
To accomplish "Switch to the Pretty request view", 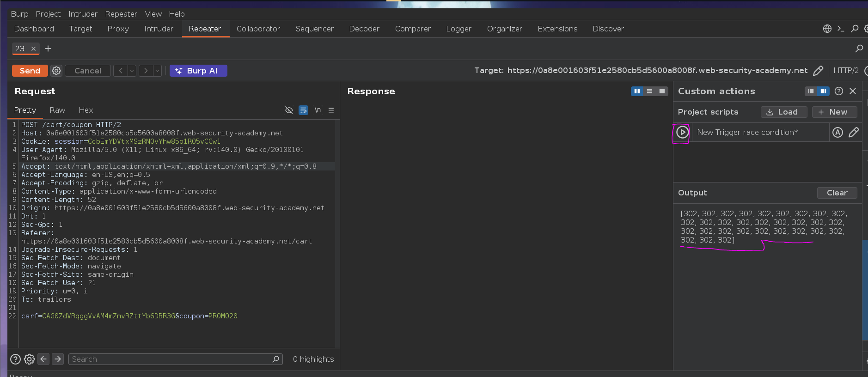I will tap(25, 110).
